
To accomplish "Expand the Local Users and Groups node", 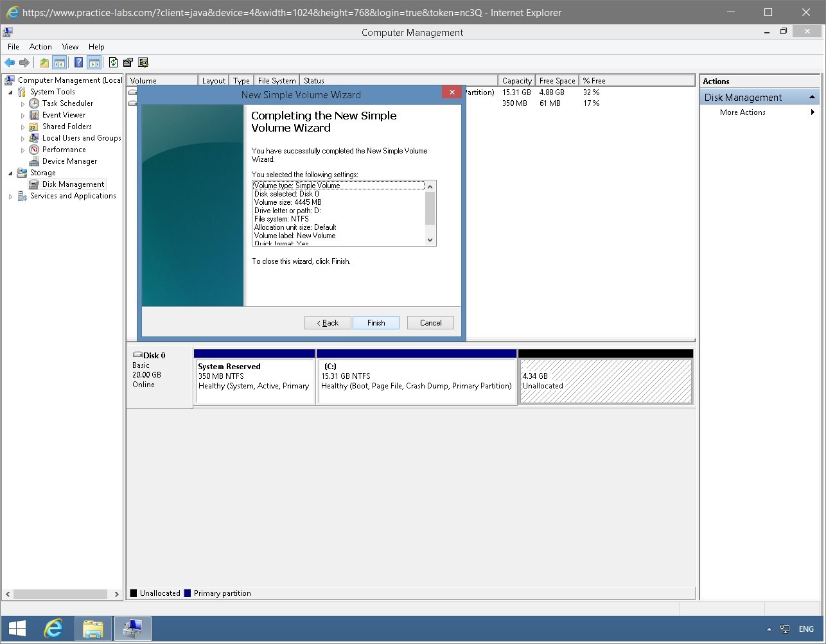I will point(22,138).
